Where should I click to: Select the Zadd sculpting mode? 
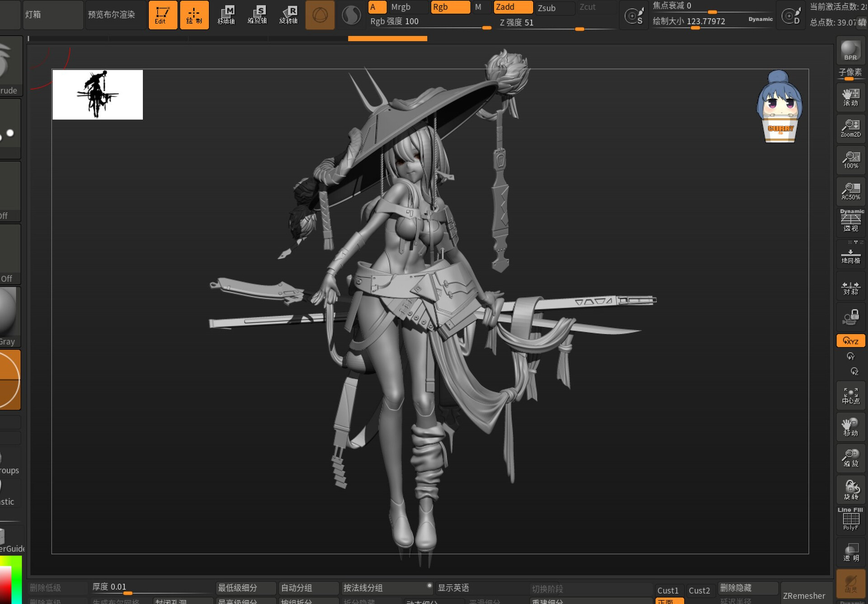[513, 7]
